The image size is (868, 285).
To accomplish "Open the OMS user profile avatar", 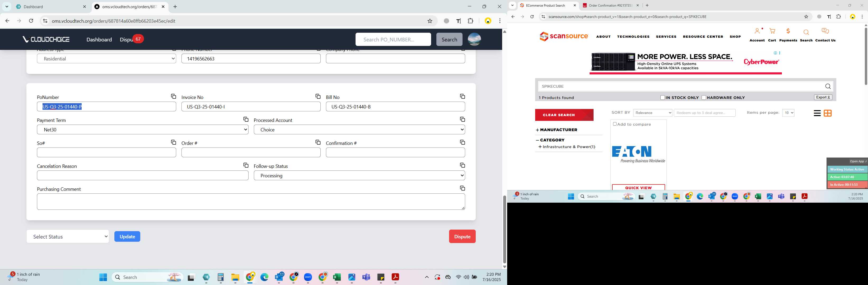I will (474, 39).
